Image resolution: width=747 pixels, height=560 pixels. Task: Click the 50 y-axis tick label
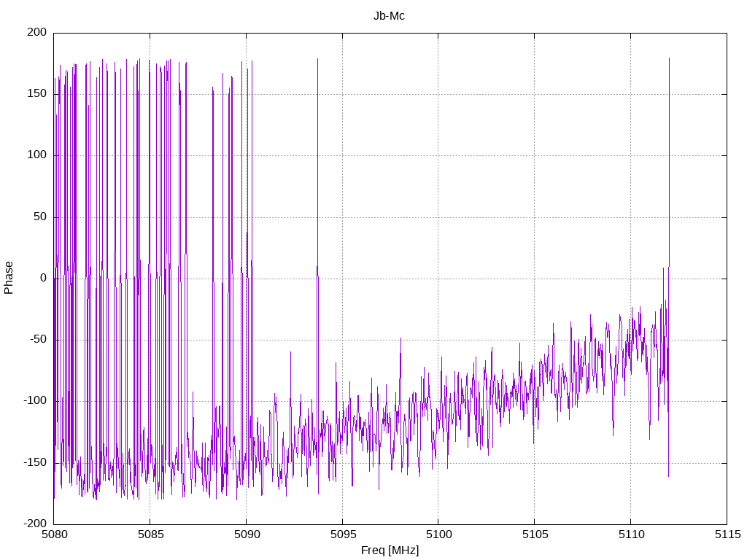click(40, 217)
